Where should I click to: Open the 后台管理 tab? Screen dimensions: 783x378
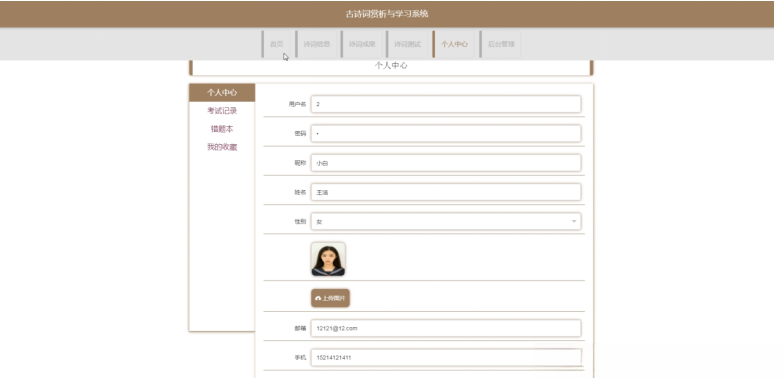(500, 44)
